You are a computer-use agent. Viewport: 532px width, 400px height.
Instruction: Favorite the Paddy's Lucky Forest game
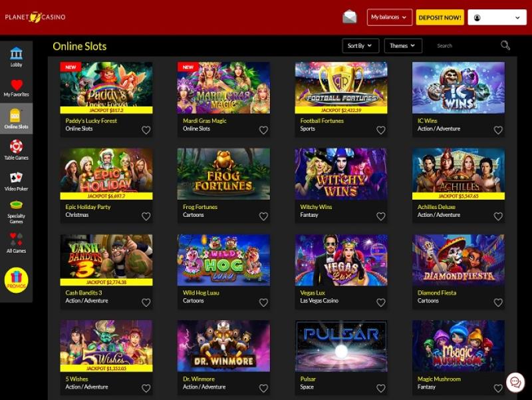pos(146,130)
